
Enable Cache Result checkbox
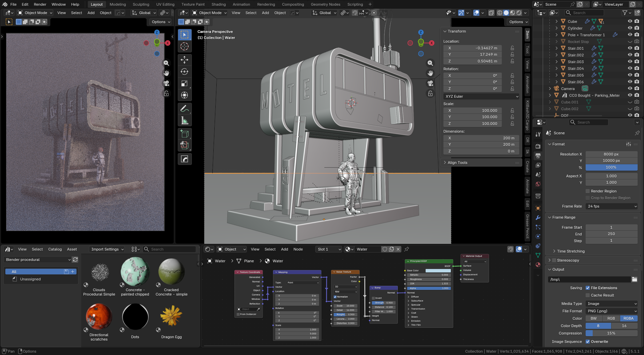[588, 295]
